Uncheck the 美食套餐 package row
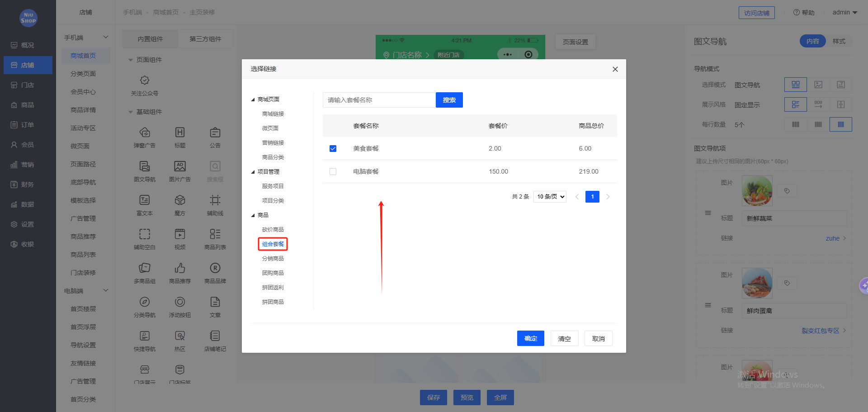Viewport: 868px width, 412px height. click(333, 148)
